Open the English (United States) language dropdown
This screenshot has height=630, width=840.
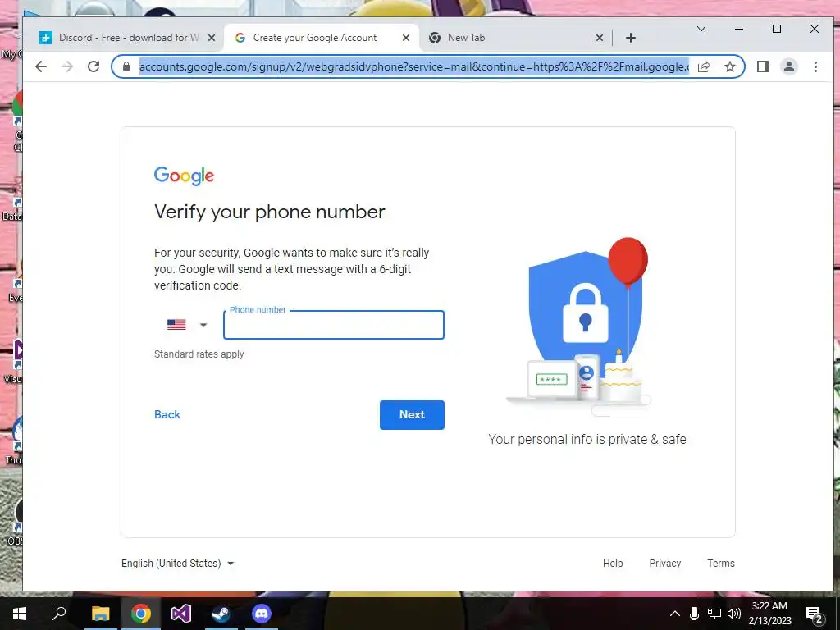[x=177, y=563]
